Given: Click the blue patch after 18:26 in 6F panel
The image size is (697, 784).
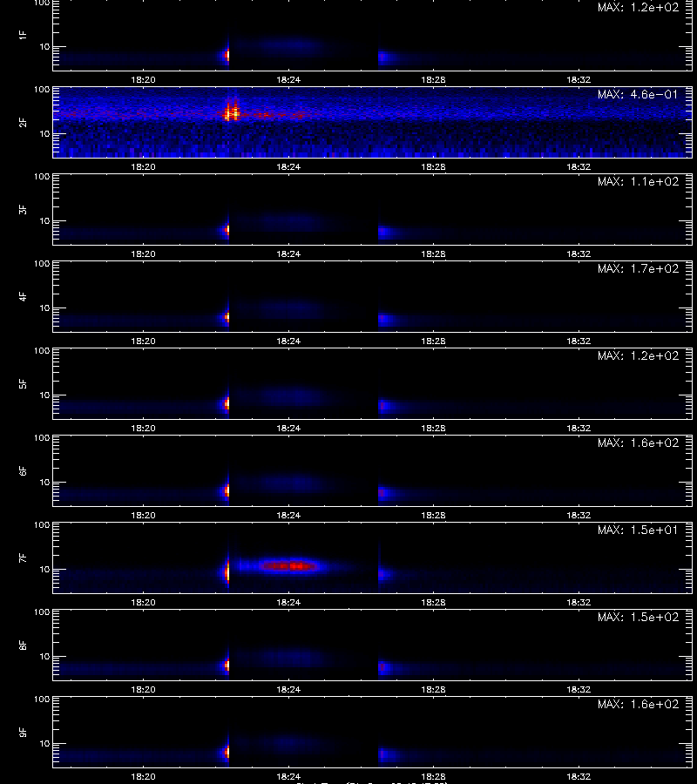Looking at the screenshot, I should (386, 494).
